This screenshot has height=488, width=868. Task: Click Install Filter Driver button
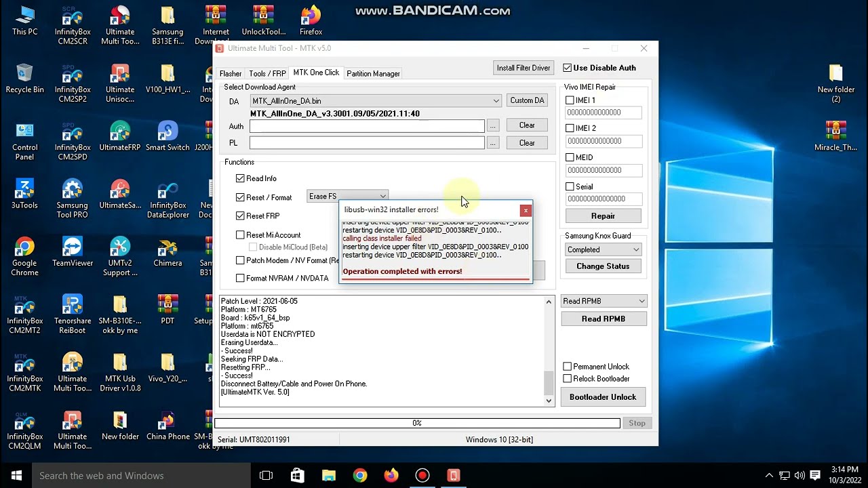click(524, 68)
